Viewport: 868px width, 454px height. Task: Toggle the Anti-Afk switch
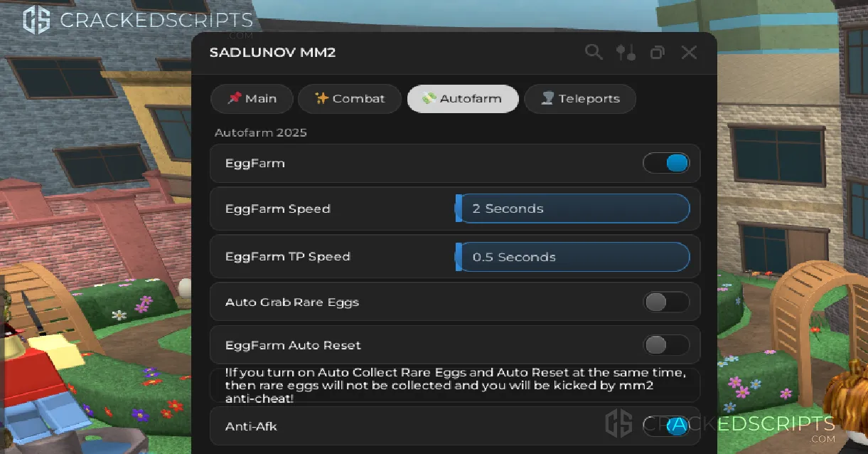pyautogui.click(x=666, y=426)
